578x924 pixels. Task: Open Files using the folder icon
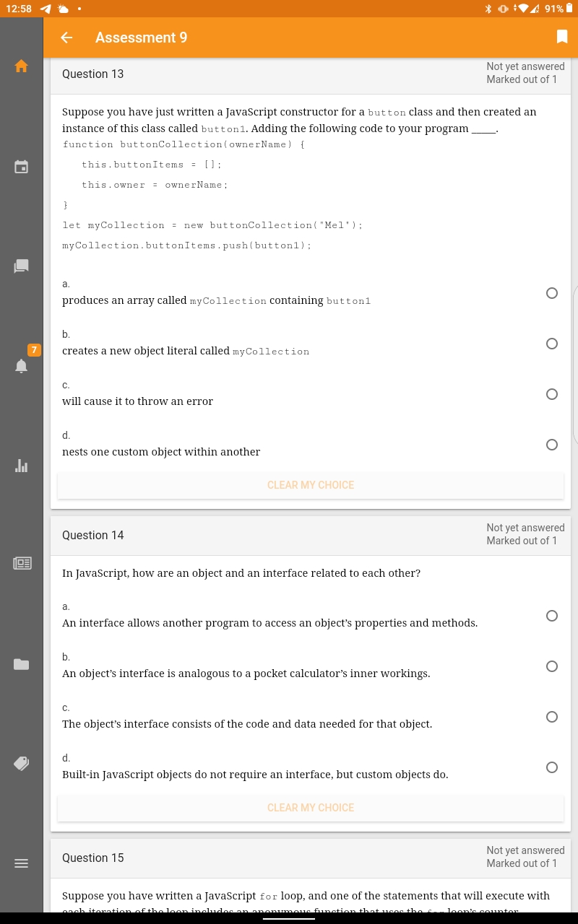point(21,663)
